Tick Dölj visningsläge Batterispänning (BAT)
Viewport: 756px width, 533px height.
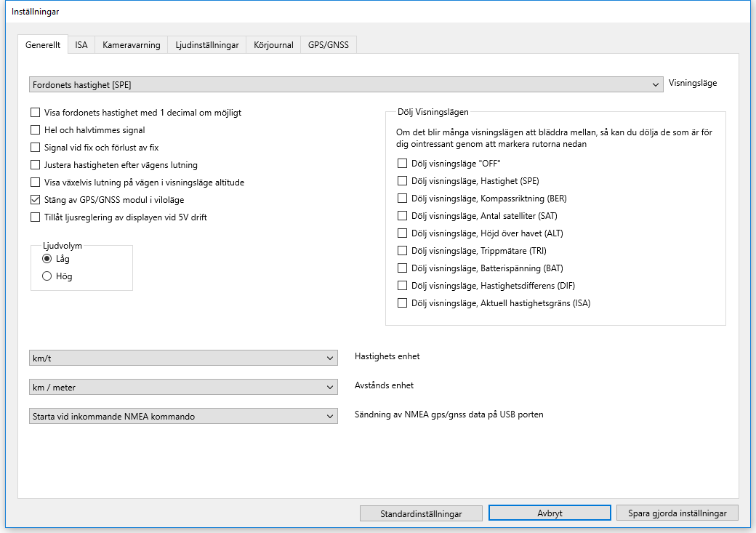(403, 268)
